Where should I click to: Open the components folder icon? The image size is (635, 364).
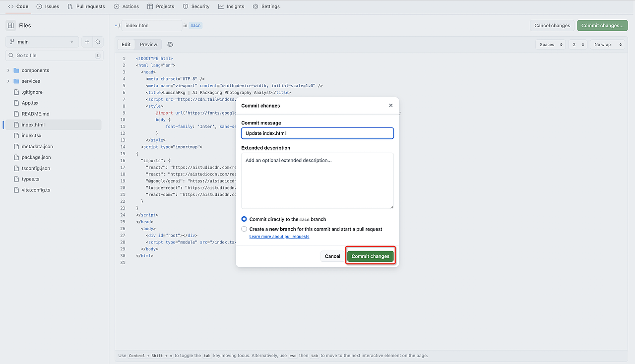16,70
